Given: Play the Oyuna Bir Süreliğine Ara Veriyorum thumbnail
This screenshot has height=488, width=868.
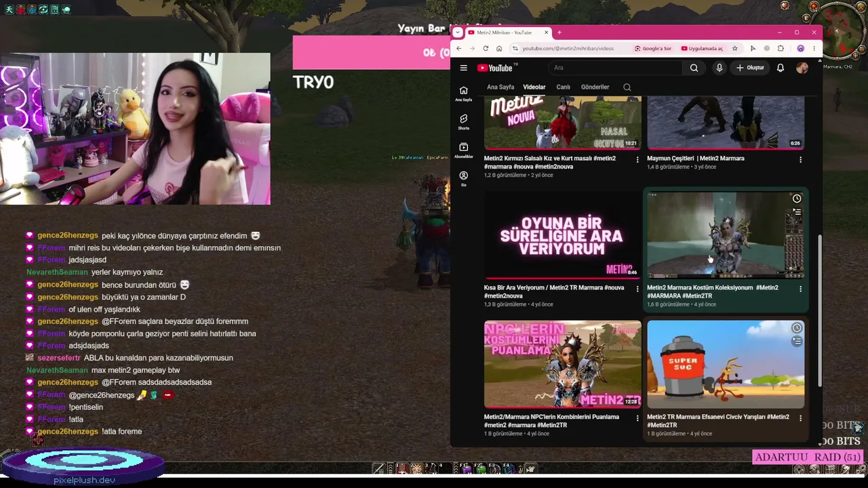Looking at the screenshot, I should [562, 235].
